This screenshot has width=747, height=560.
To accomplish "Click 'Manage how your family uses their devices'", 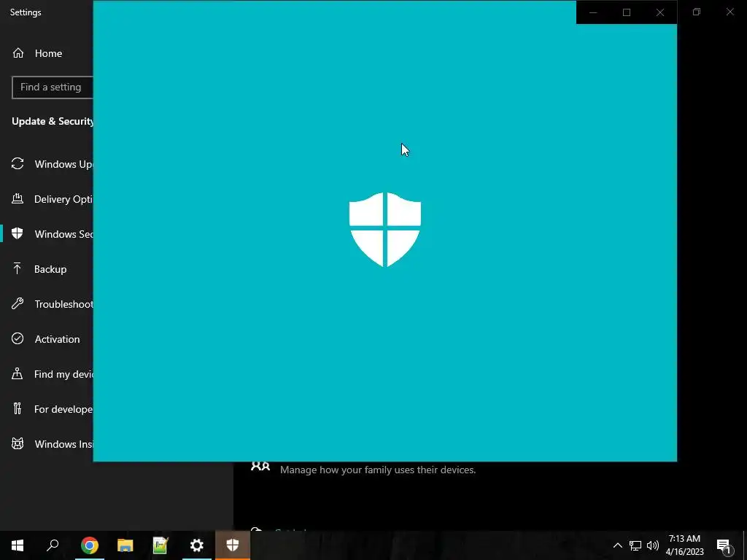I will tap(378, 470).
